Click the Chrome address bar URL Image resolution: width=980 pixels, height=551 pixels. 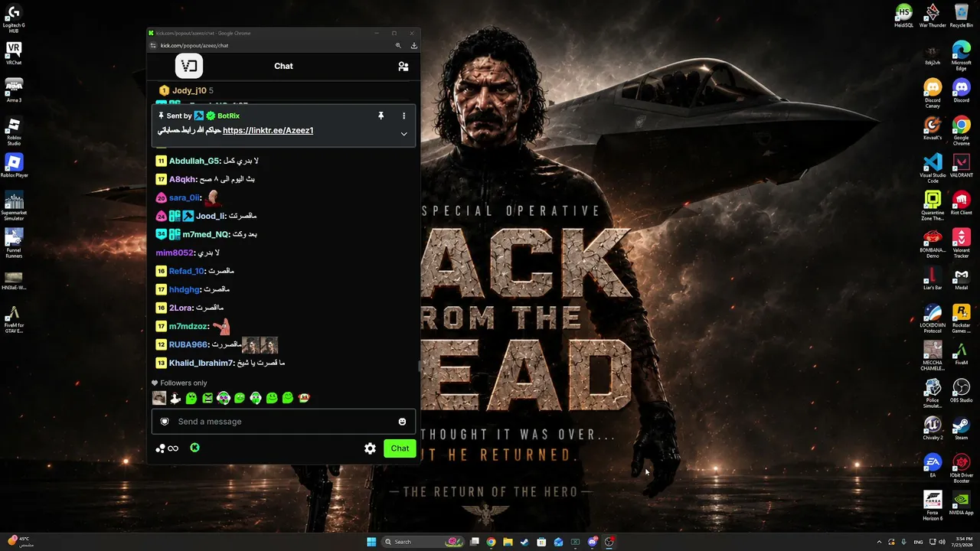click(194, 46)
